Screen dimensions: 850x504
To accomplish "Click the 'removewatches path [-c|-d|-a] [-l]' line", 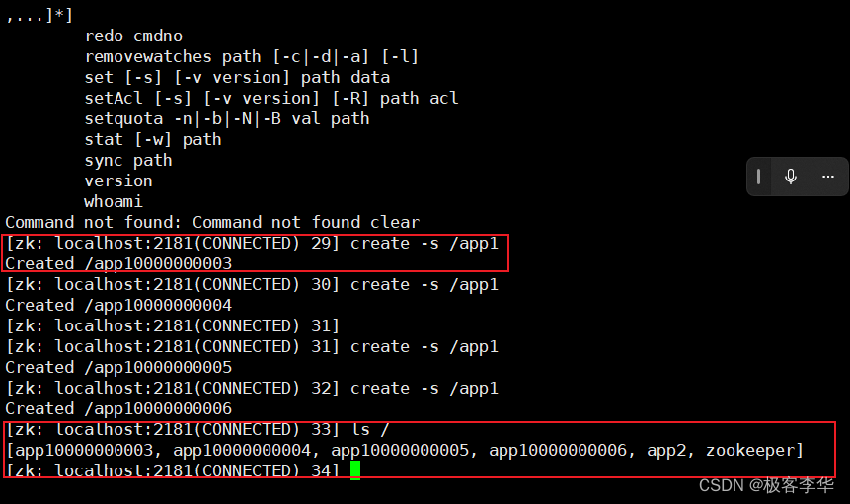I will point(252,56).
